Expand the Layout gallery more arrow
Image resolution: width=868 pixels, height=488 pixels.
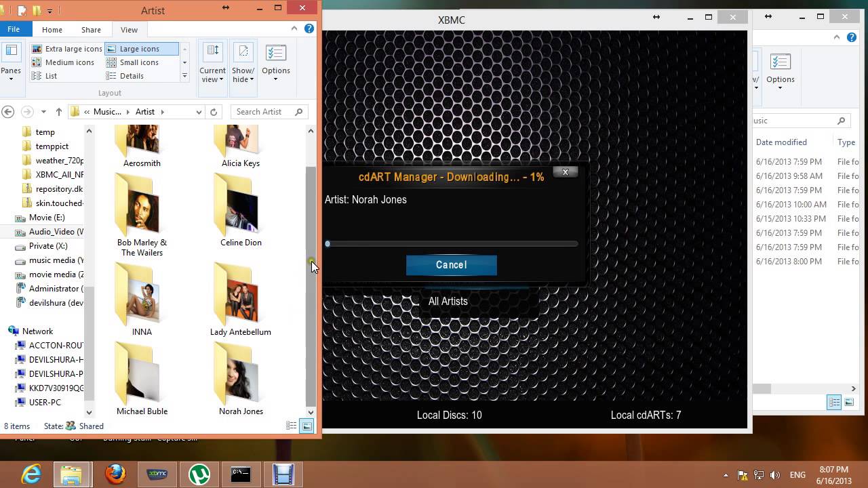[x=184, y=76]
